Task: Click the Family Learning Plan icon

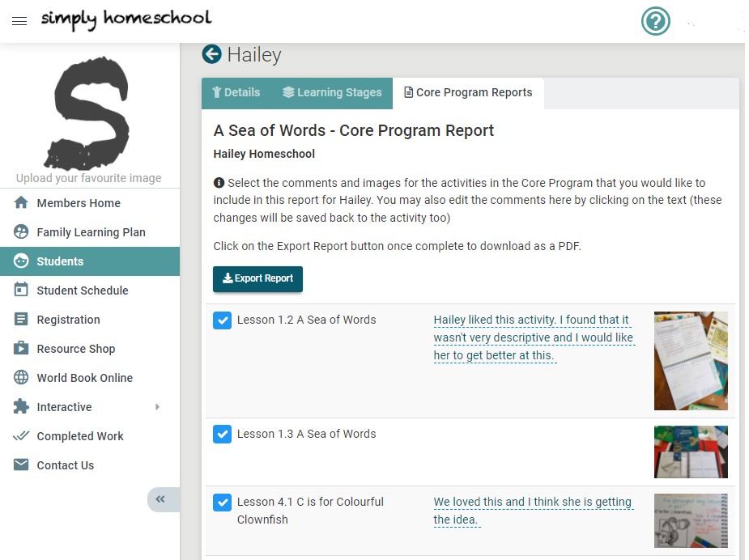Action: click(x=21, y=231)
